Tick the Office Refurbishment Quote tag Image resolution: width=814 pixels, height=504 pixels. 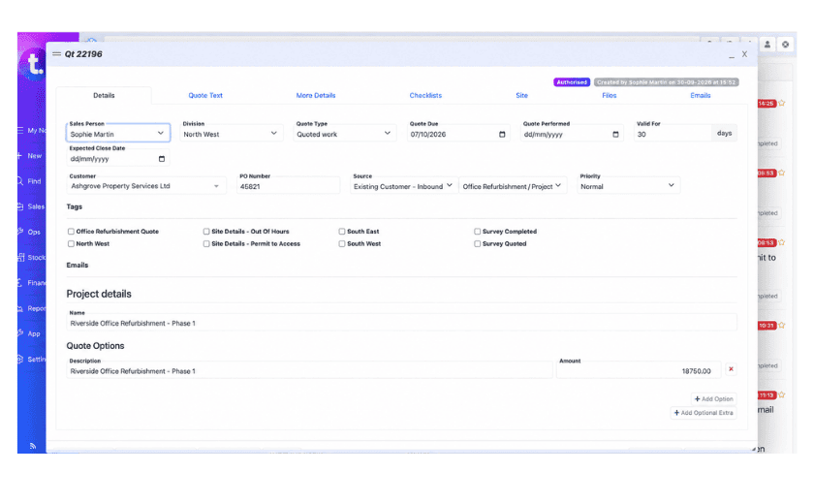(x=71, y=232)
